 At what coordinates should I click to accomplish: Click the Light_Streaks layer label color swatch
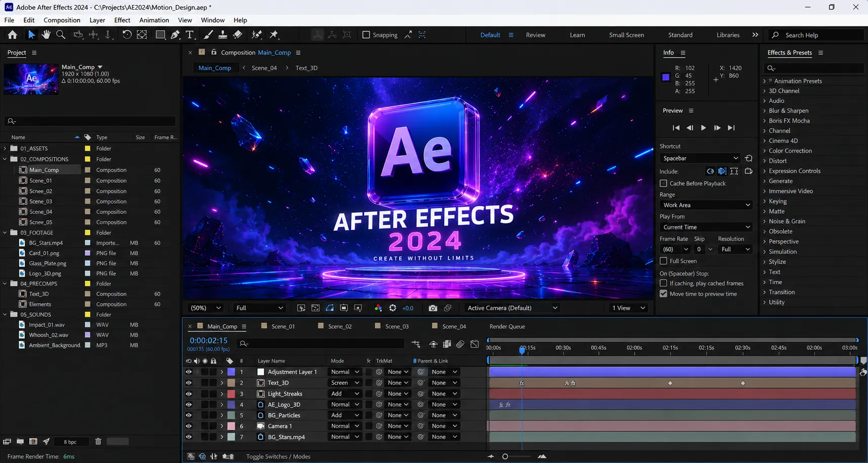tap(231, 394)
